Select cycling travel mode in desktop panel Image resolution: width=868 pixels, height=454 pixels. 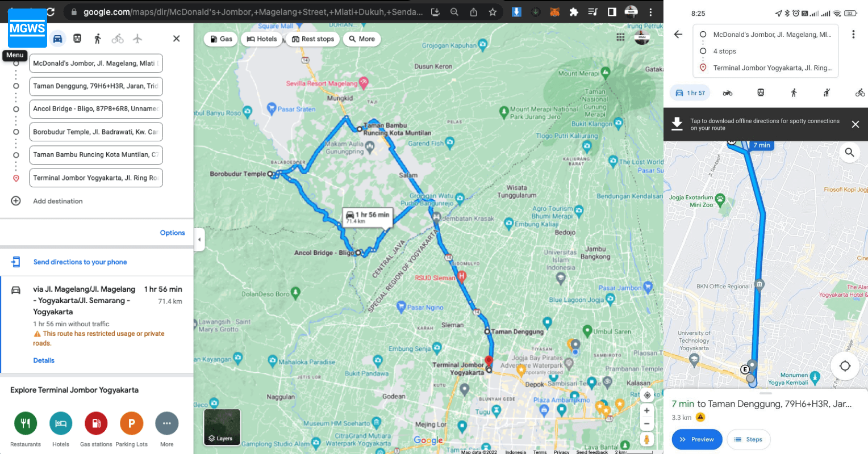(x=118, y=39)
